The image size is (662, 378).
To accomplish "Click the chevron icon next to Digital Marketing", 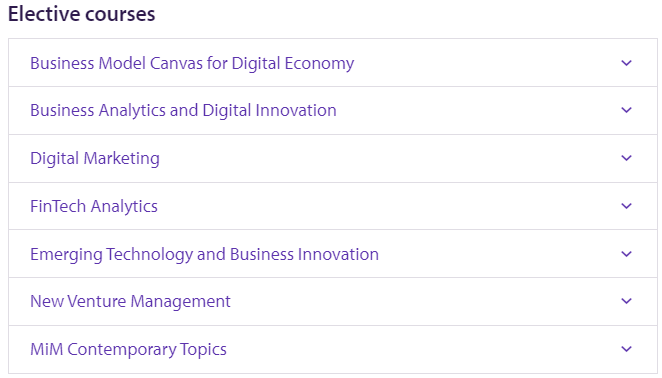I will pos(627,158).
